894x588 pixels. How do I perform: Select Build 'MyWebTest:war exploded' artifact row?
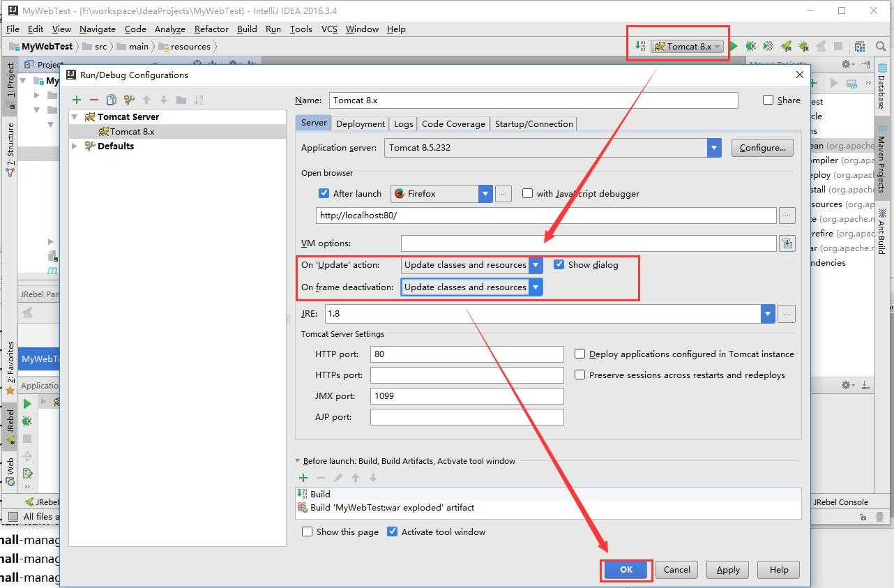coord(548,508)
